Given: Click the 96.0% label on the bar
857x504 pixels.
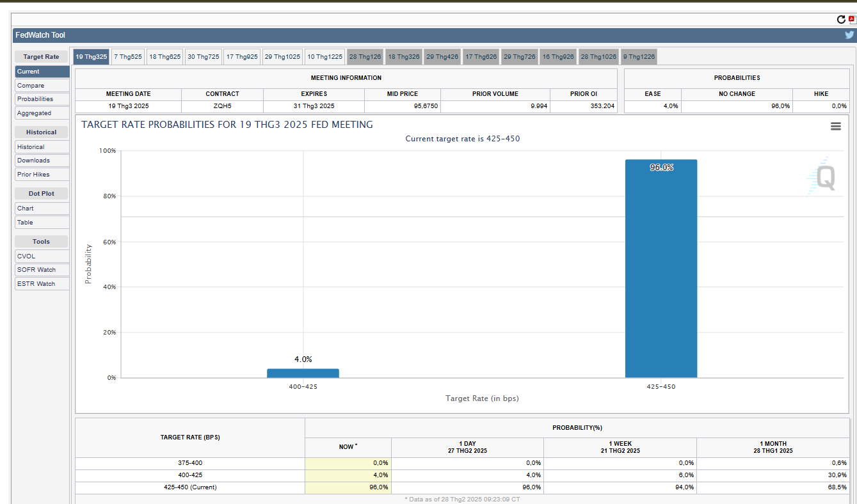Looking at the screenshot, I should (x=661, y=168).
